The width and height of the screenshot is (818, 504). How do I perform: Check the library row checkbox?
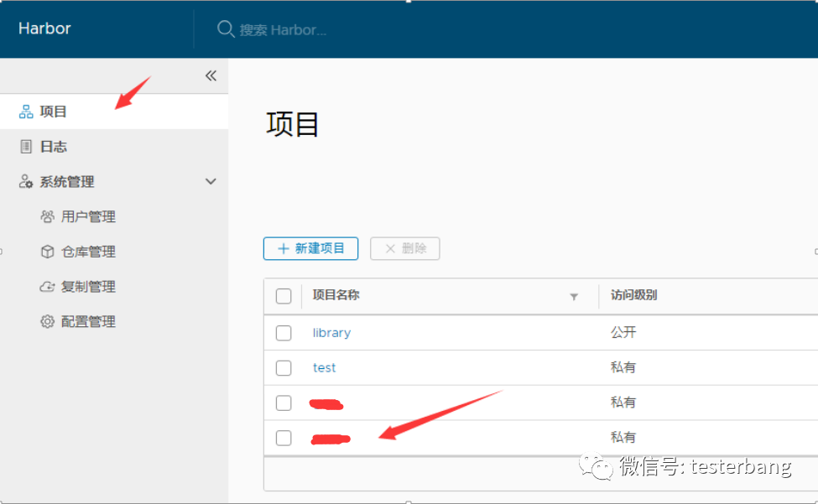284,333
